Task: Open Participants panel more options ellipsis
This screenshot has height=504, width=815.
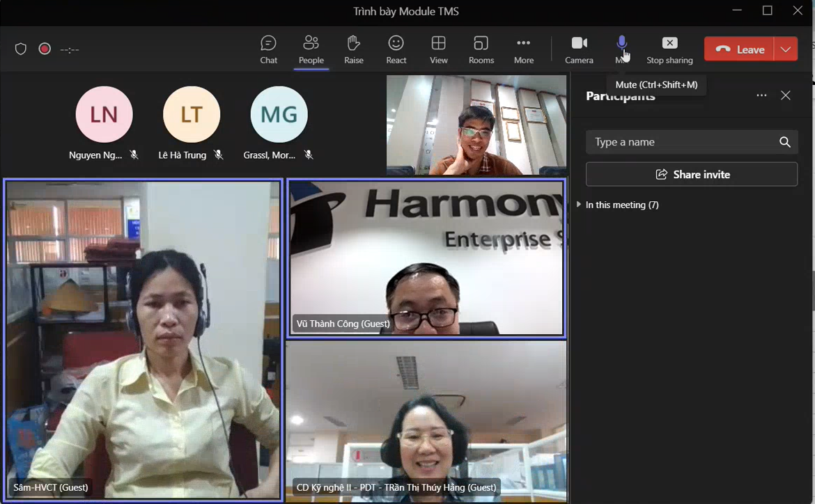Action: click(x=761, y=96)
